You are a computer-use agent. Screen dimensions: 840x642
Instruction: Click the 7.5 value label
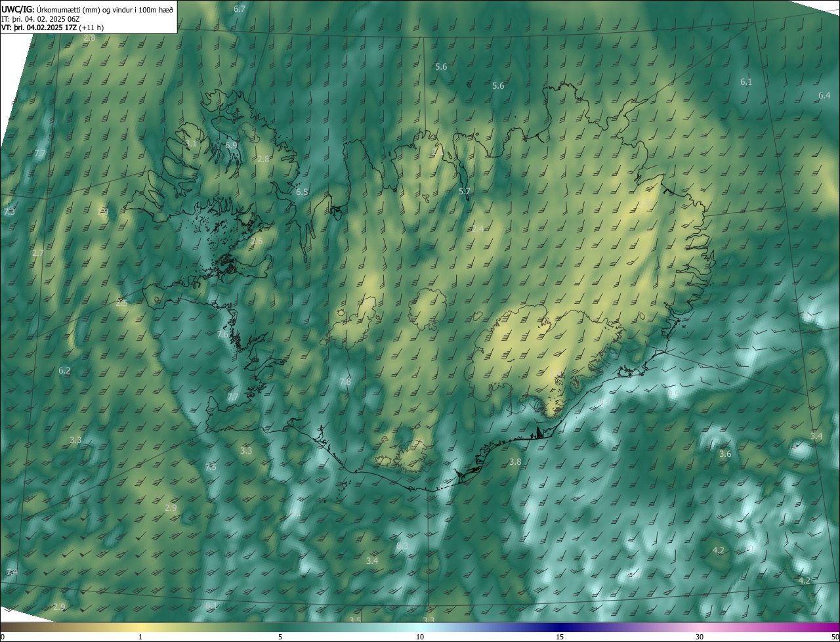210,467
